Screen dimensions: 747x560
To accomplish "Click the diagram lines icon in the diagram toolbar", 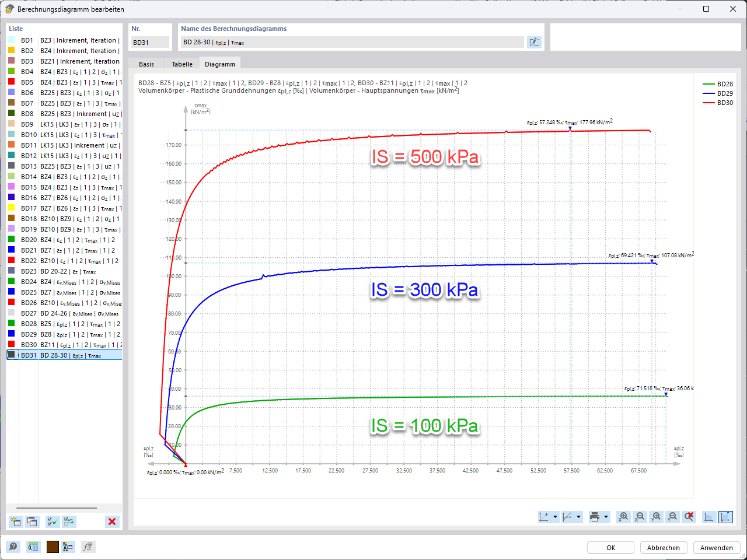I will 567,517.
